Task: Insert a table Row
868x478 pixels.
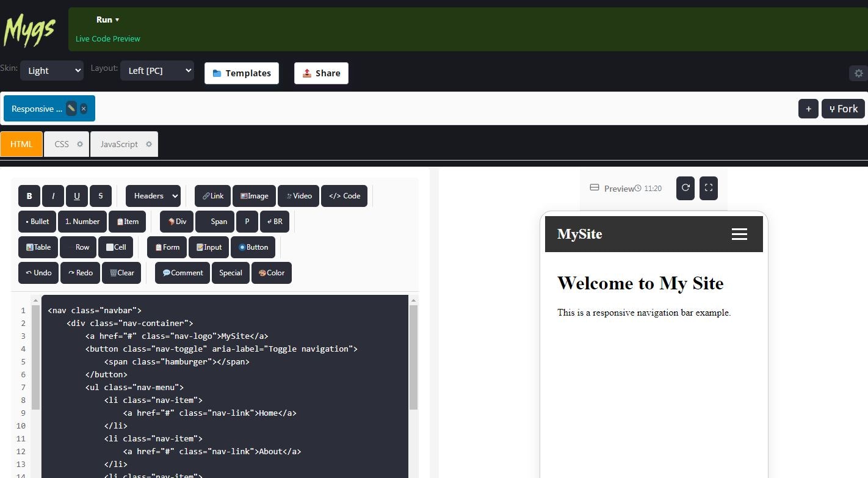Action: click(x=78, y=247)
